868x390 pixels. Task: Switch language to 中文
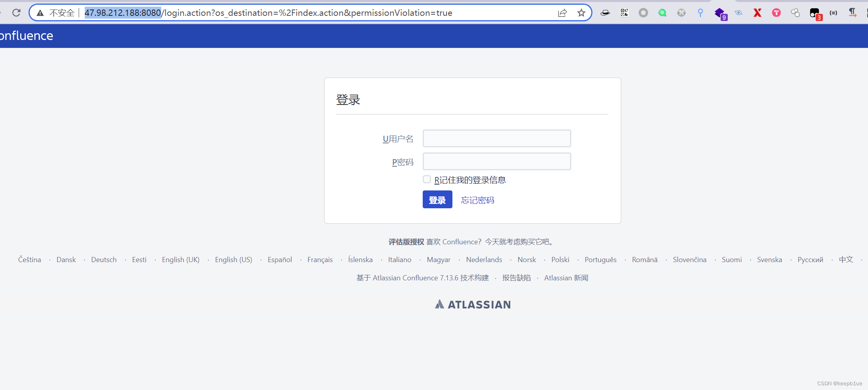click(x=846, y=259)
